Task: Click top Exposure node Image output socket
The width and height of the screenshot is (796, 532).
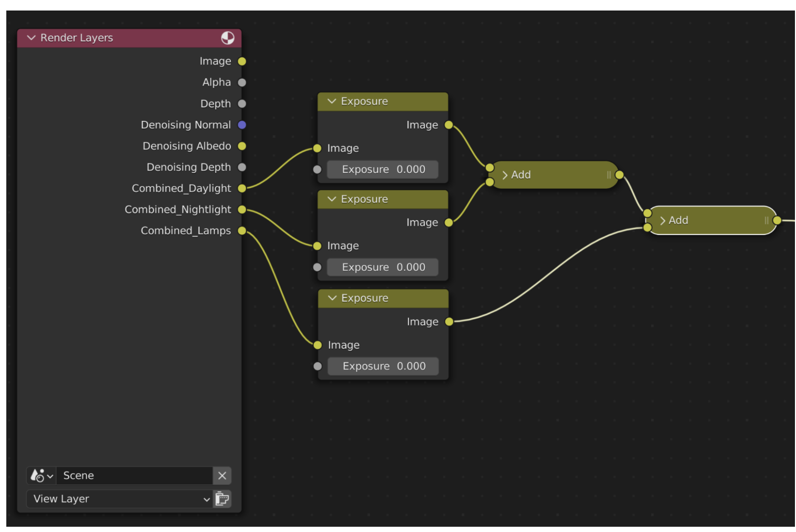Action: 448,125
